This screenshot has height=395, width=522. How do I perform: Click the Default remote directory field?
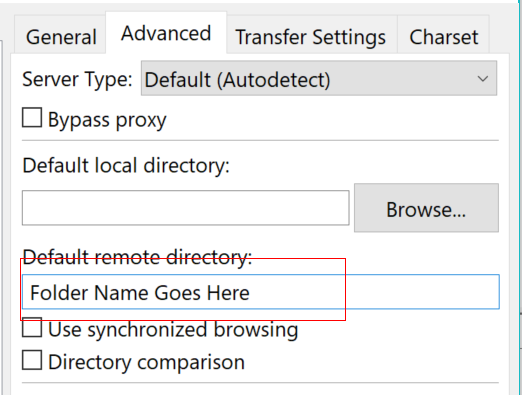[x=261, y=292]
